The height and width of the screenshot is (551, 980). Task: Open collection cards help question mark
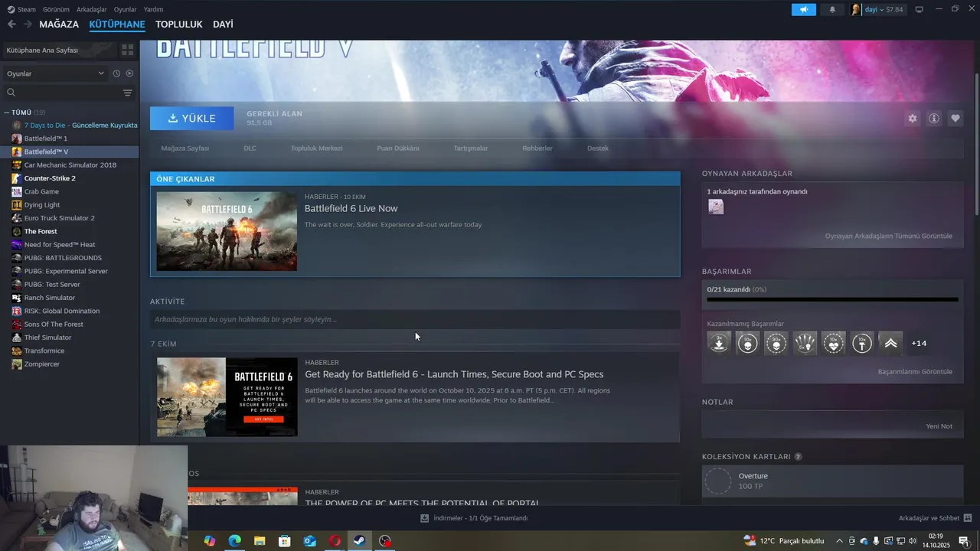[798, 457]
